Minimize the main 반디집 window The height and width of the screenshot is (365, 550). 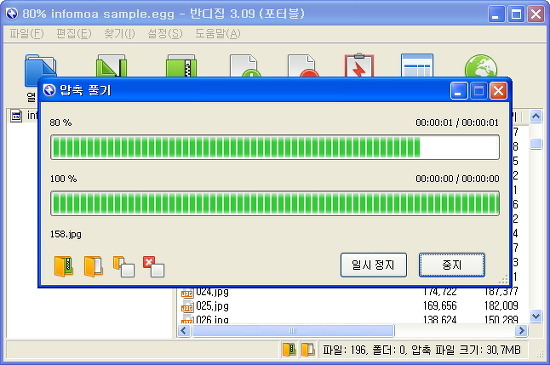496,14
